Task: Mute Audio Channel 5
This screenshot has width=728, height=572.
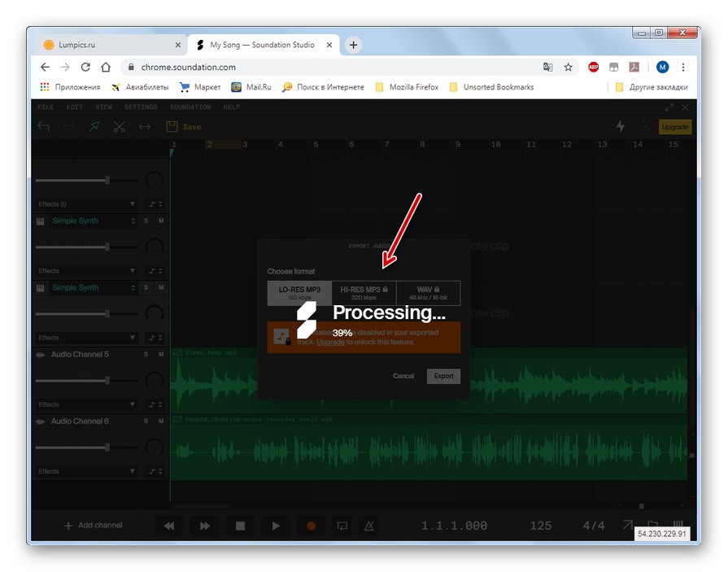Action: pyautogui.click(x=161, y=355)
